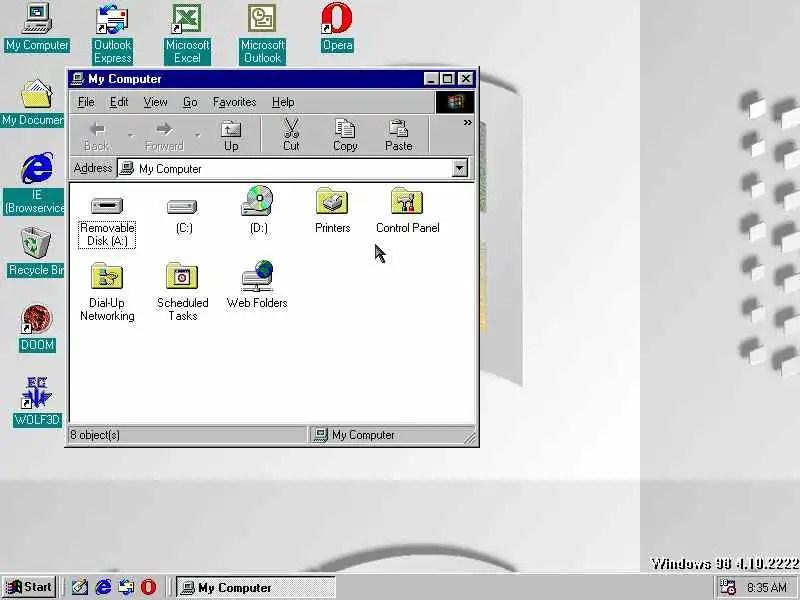This screenshot has width=800, height=600.
Task: Open the Back history dropdown arrow
Action: coord(131,135)
